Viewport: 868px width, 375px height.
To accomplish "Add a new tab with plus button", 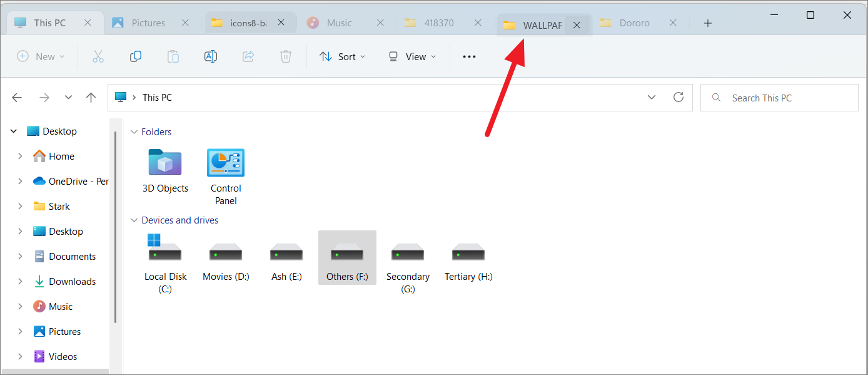I will [708, 23].
